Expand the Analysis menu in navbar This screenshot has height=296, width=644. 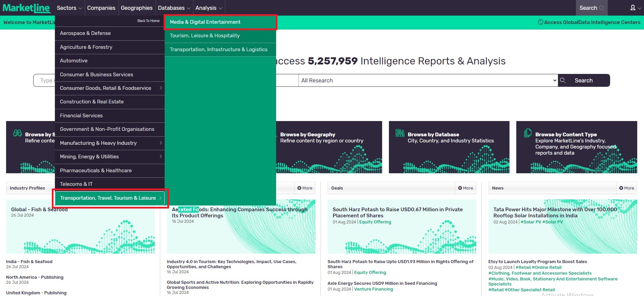pyautogui.click(x=208, y=8)
